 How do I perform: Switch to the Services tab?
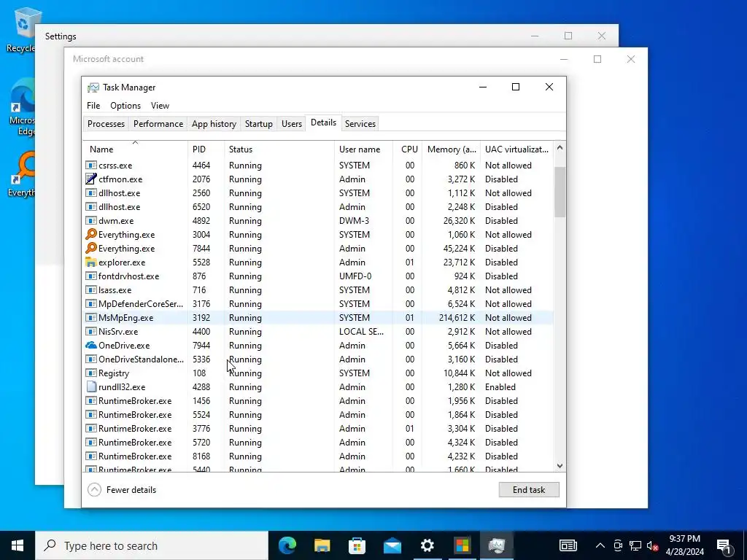point(360,124)
